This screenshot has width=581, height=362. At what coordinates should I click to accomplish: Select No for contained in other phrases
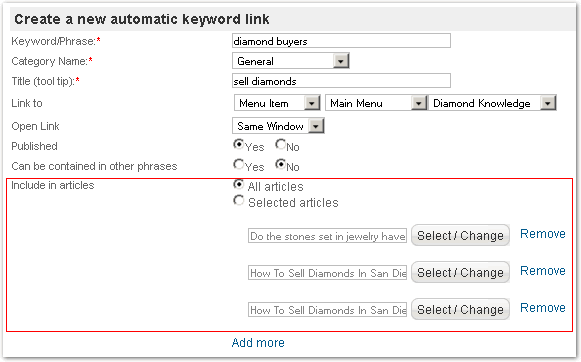pos(280,164)
